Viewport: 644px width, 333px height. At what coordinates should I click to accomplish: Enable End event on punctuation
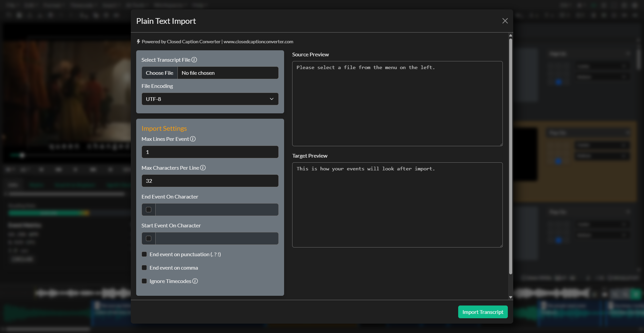coord(144,254)
